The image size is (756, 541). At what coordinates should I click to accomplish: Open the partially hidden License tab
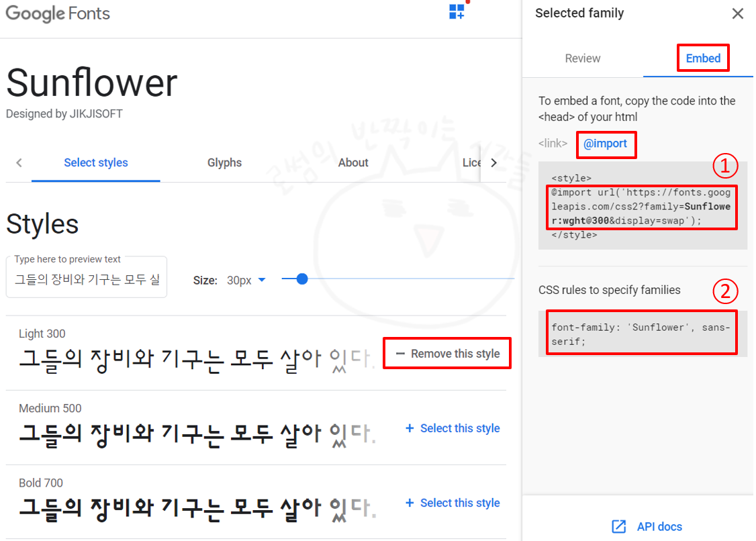pyautogui.click(x=471, y=162)
